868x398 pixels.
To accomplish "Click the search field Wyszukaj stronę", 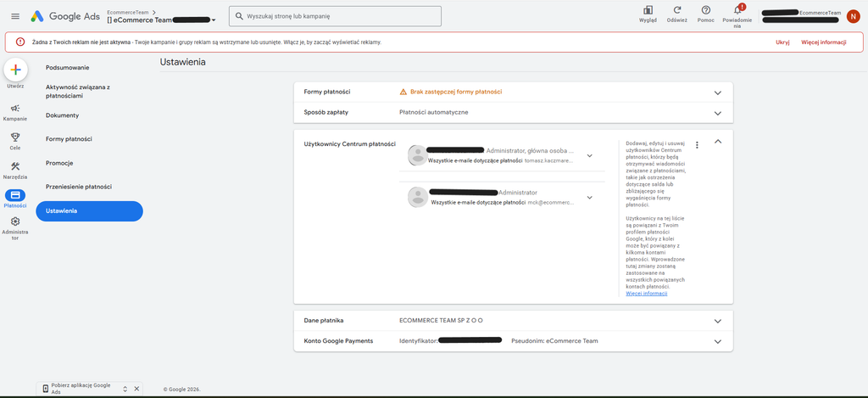I will click(336, 16).
